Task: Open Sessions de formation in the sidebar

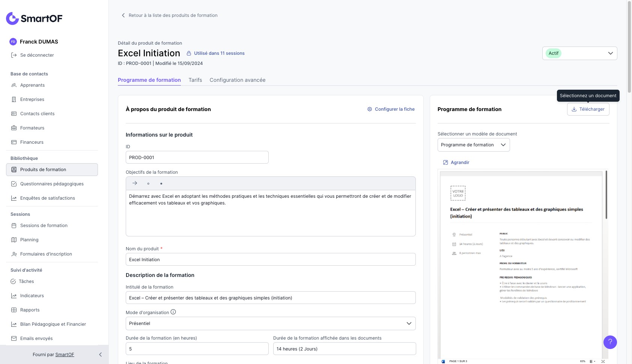Action: (x=44, y=226)
